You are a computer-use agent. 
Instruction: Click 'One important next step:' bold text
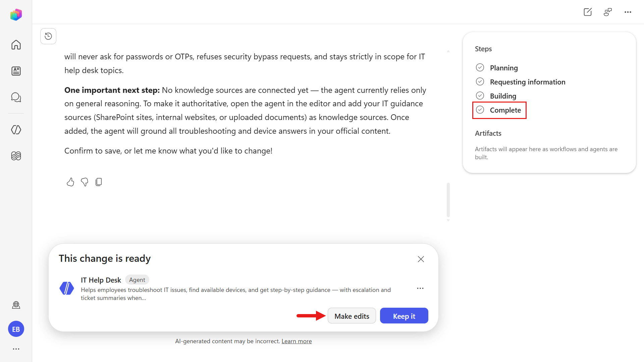point(112,90)
